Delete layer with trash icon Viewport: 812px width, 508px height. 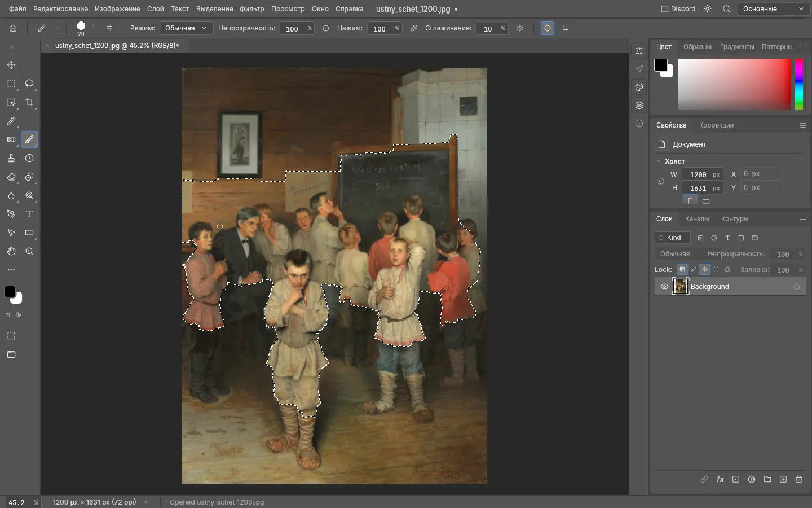point(799,479)
